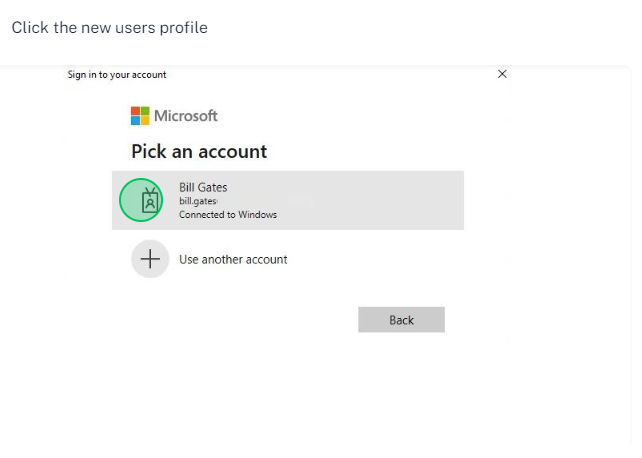Viewport: 642px width, 458px height.
Task: Choose 'Use another account' option
Action: click(x=233, y=259)
